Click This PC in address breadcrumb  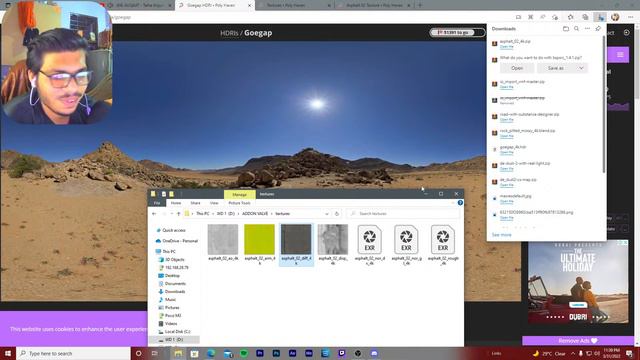coord(202,214)
